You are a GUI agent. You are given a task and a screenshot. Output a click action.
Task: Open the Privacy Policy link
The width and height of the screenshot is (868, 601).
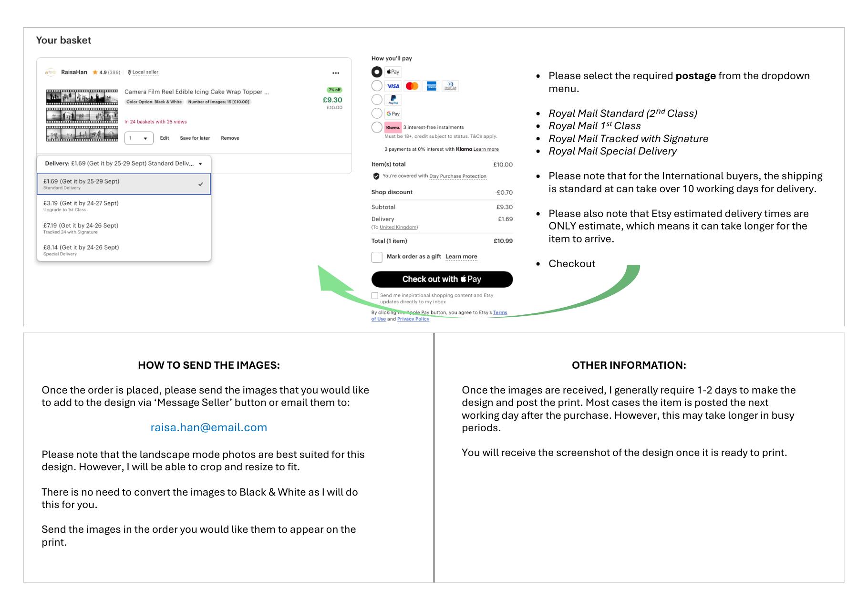[413, 319]
